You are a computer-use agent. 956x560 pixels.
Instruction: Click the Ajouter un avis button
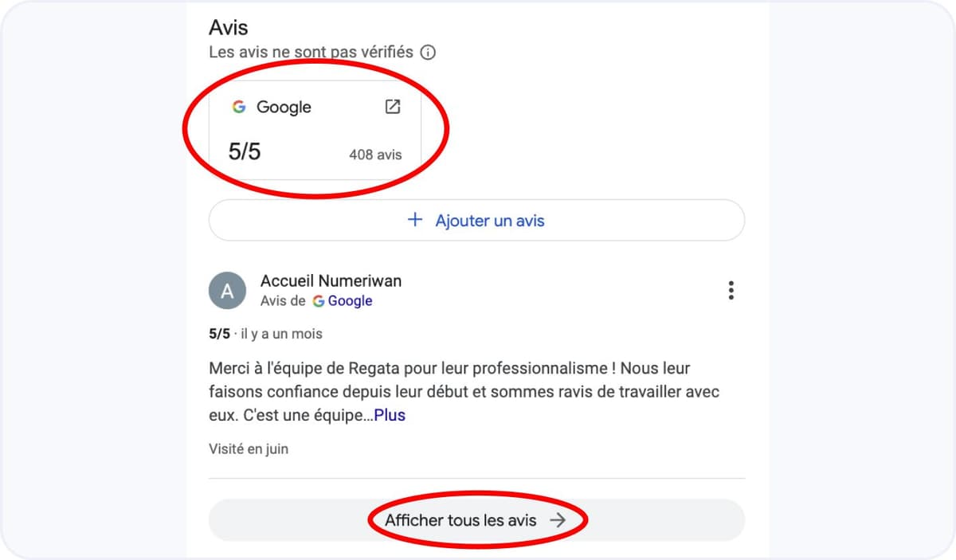point(476,220)
